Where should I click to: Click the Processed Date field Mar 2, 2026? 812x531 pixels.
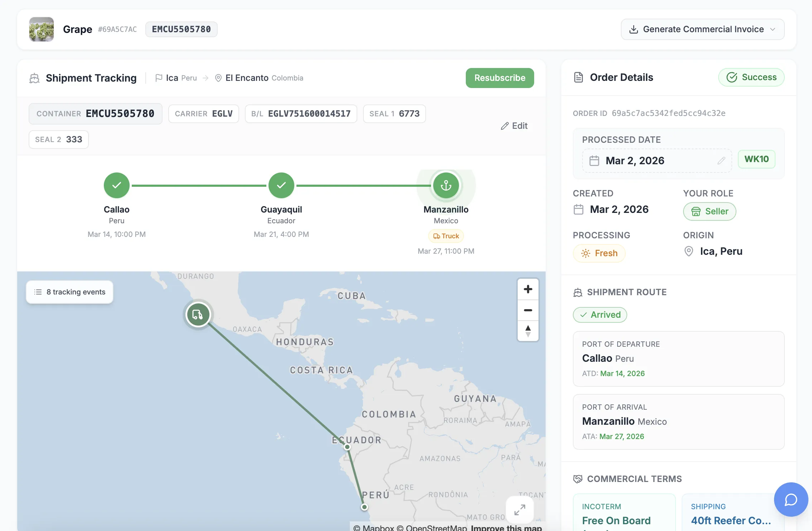(657, 161)
